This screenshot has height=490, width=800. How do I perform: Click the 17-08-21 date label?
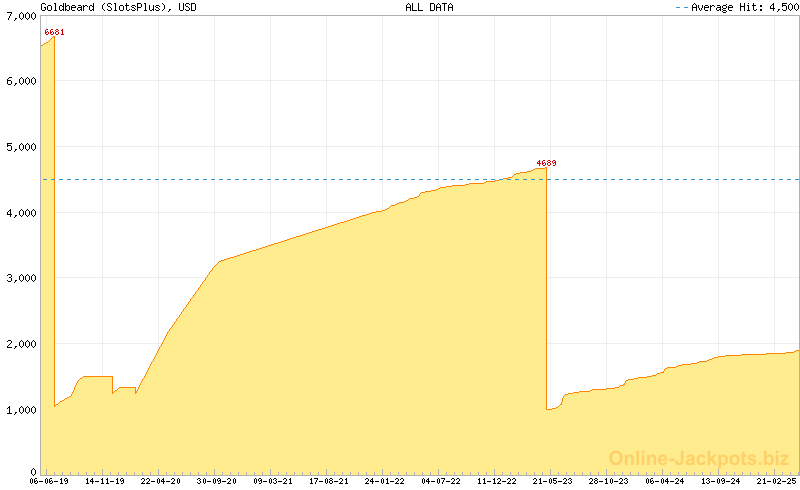[x=328, y=481]
